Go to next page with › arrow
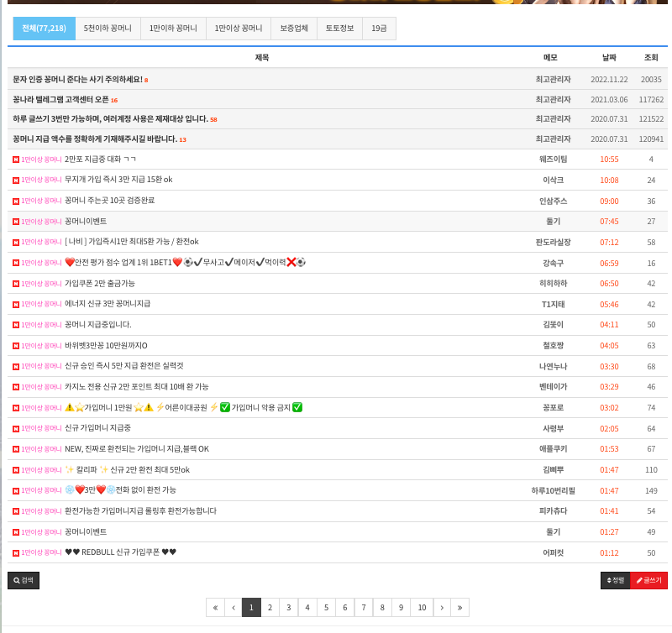 [441, 608]
